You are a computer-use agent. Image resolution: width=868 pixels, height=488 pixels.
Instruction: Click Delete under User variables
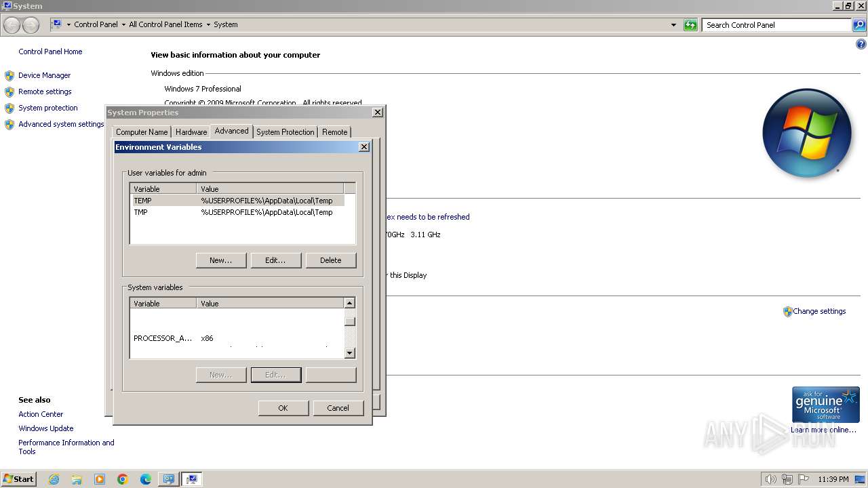click(331, 260)
